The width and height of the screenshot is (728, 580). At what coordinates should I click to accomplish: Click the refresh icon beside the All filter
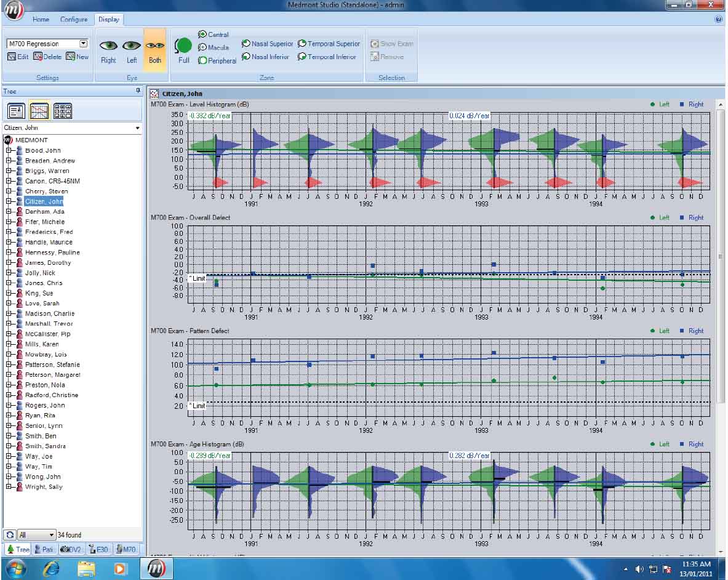tap(10, 534)
